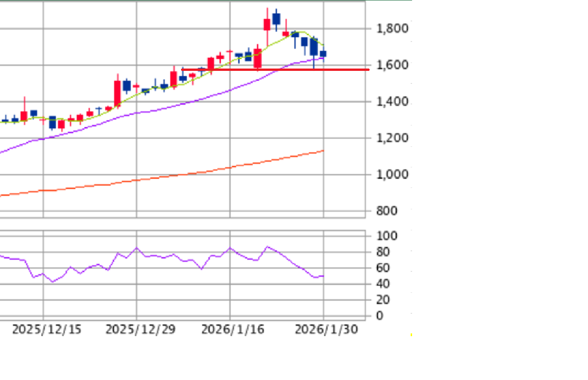
Task: Click the 1,000 price axis label
Action: coord(392,174)
